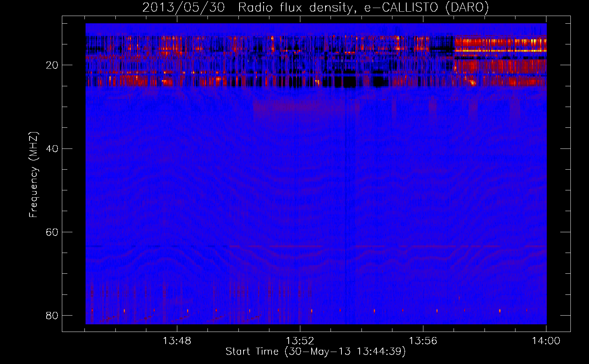
Task: Click the 'Frequency (MHZ)' axis label
Action: click(33, 175)
